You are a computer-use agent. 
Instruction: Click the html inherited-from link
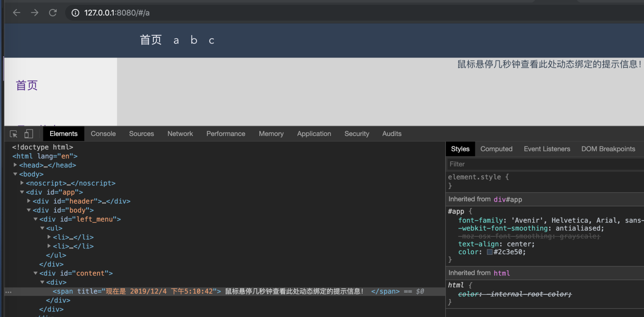(502, 273)
